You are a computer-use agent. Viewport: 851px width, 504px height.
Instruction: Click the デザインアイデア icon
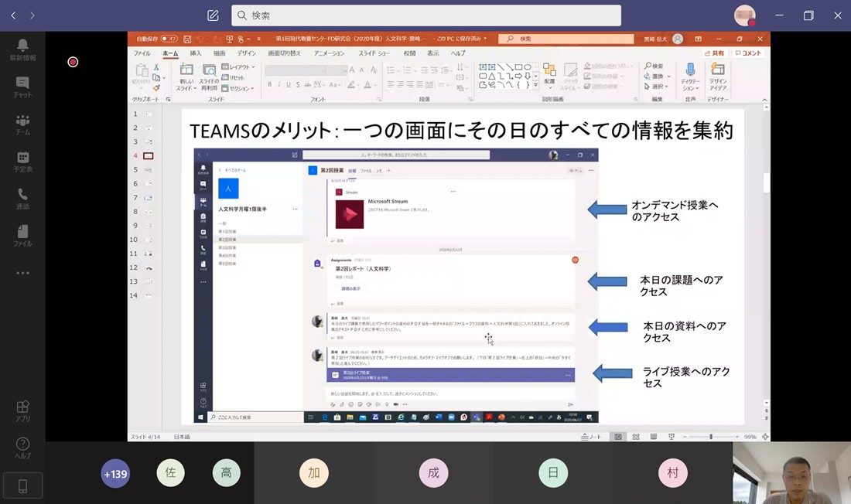click(x=717, y=69)
